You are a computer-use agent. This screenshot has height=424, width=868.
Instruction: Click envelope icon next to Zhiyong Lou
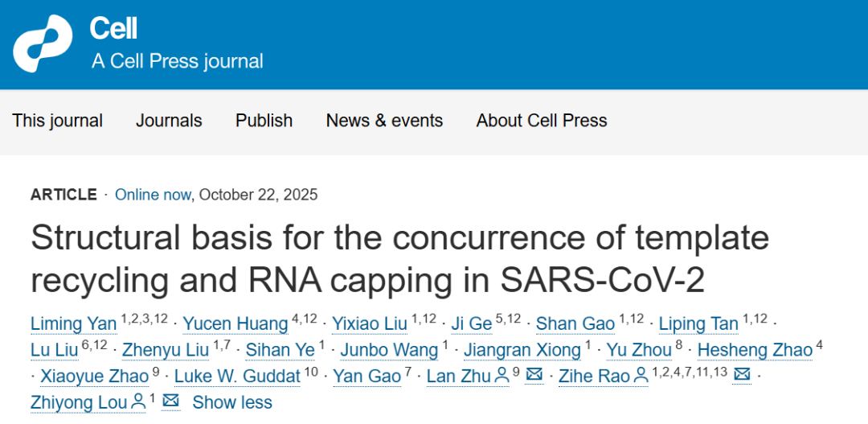pos(170,401)
